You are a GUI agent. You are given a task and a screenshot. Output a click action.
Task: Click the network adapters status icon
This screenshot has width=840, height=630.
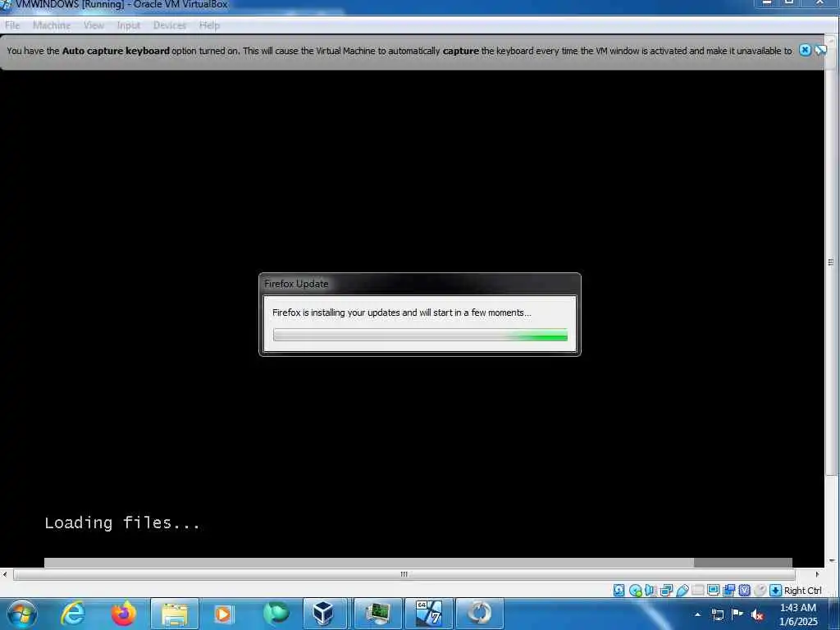pyautogui.click(x=666, y=591)
